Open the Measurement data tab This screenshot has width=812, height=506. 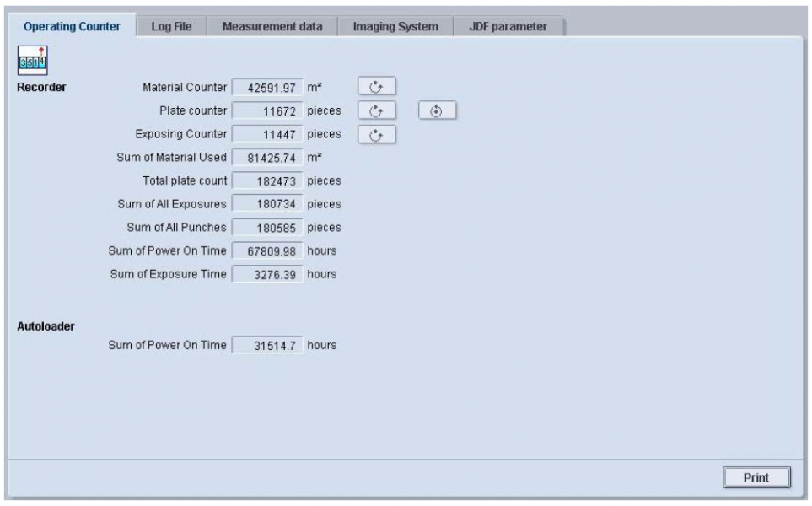272,26
